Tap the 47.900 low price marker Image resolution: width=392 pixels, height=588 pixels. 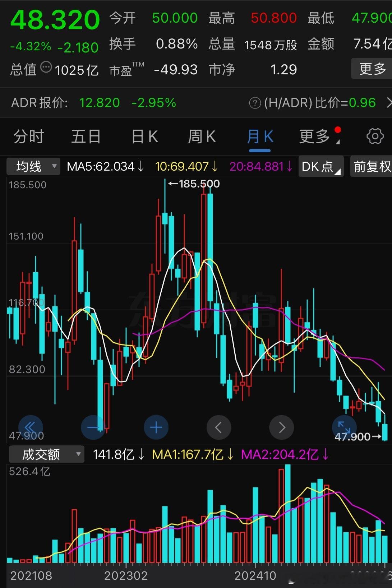coord(358,436)
